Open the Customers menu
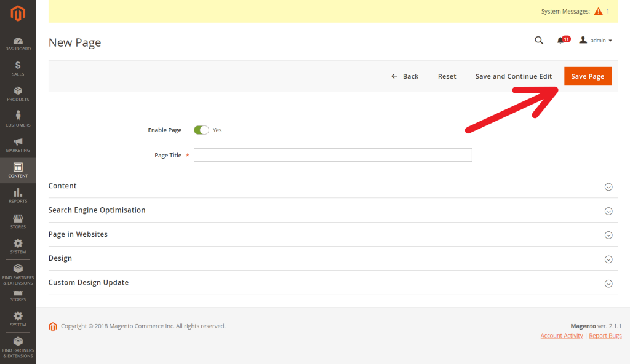630x364 pixels. pos(18,119)
